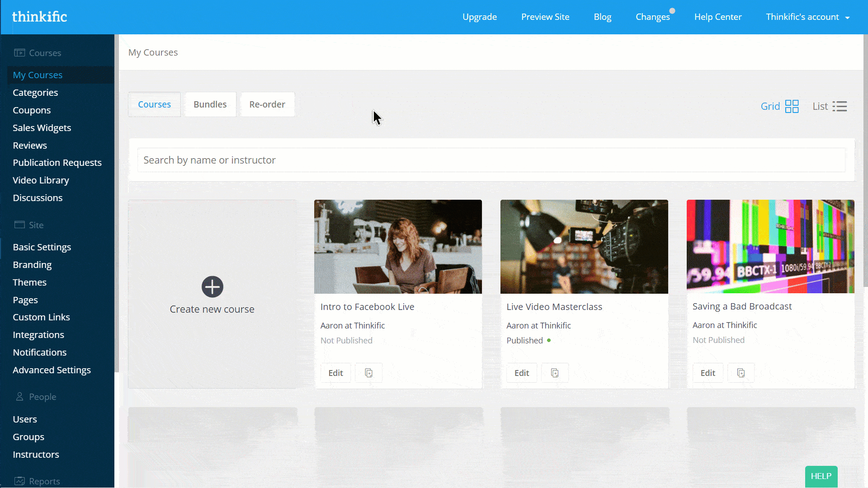Duplicate the Saving a Bad Broadcast course
Viewport: 868px width, 488px height.
[x=741, y=373]
